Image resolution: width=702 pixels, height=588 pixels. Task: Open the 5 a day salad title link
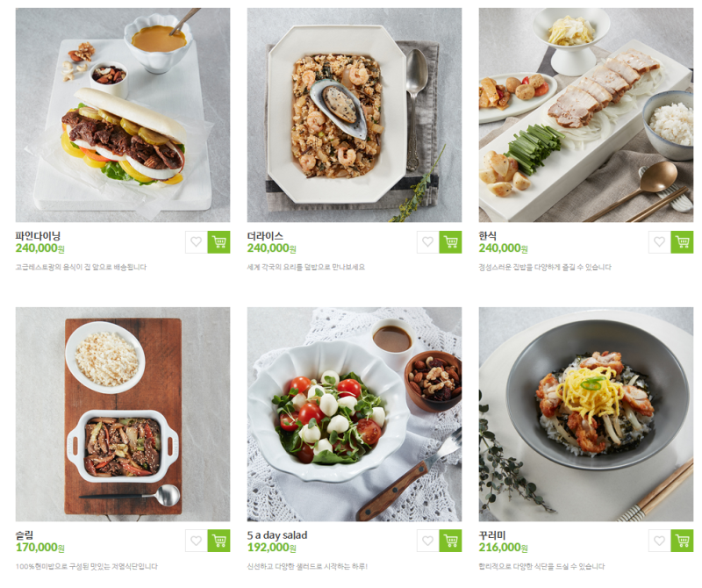(x=277, y=534)
